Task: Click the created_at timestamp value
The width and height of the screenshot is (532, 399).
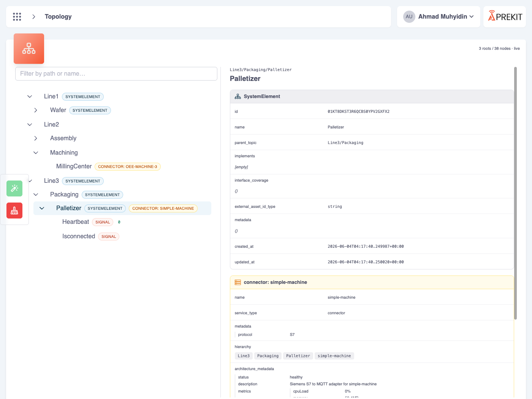Action: tap(366, 247)
